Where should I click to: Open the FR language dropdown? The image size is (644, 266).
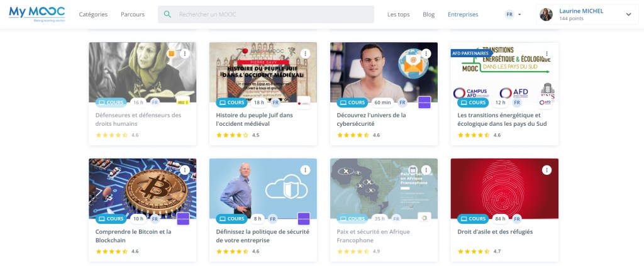(513, 14)
